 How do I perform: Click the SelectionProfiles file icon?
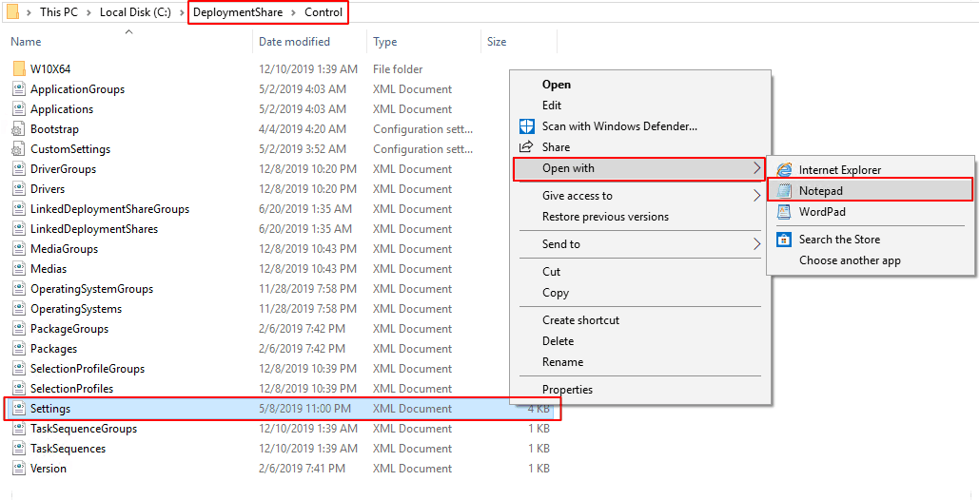coord(19,388)
